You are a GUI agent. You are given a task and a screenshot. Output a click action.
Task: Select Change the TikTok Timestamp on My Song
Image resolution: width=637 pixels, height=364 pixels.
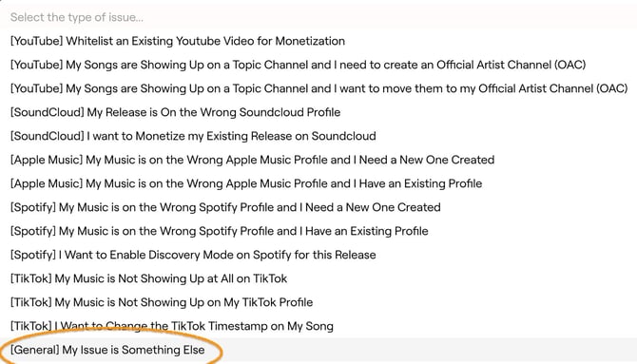click(x=318, y=326)
